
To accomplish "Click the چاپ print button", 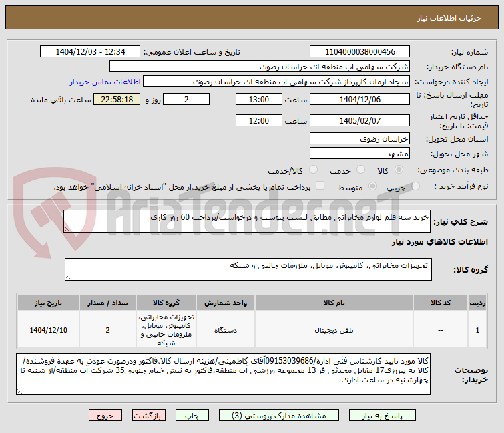I will click(x=192, y=416).
